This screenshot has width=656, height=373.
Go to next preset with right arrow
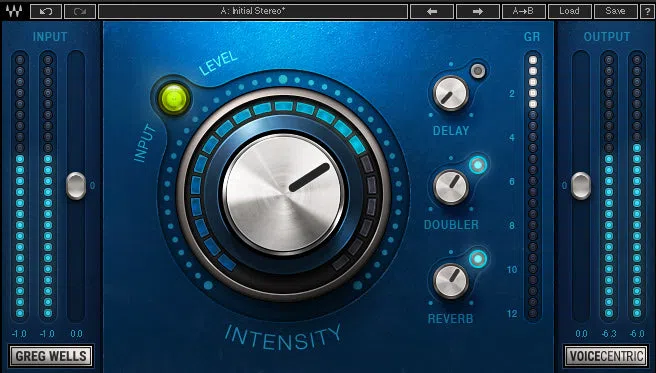coord(478,11)
